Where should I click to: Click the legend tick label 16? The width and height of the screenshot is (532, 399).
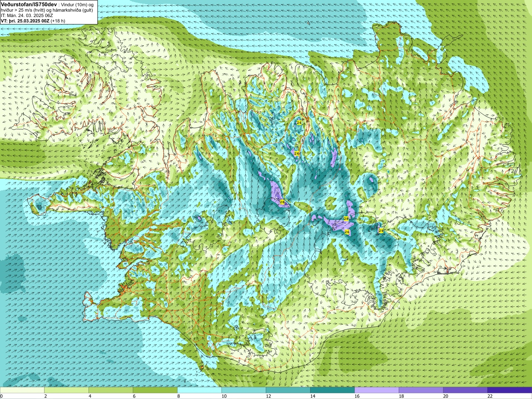[357, 396]
